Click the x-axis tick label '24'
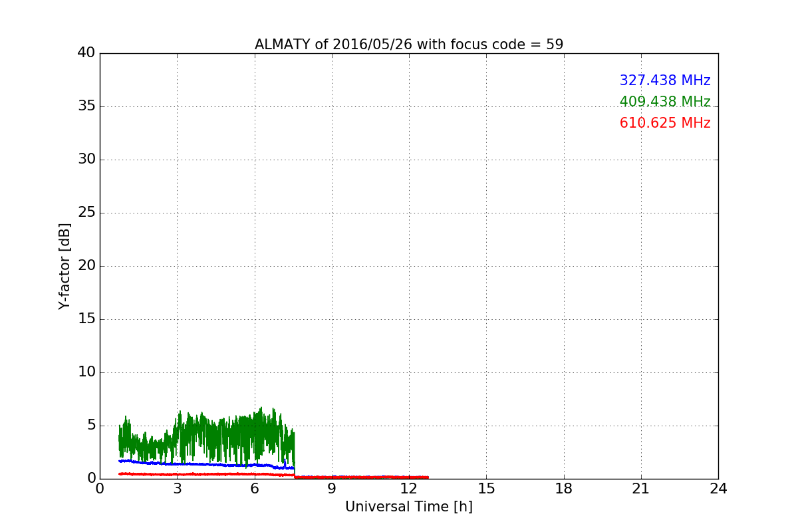This screenshot has height=532, width=798. (x=718, y=489)
